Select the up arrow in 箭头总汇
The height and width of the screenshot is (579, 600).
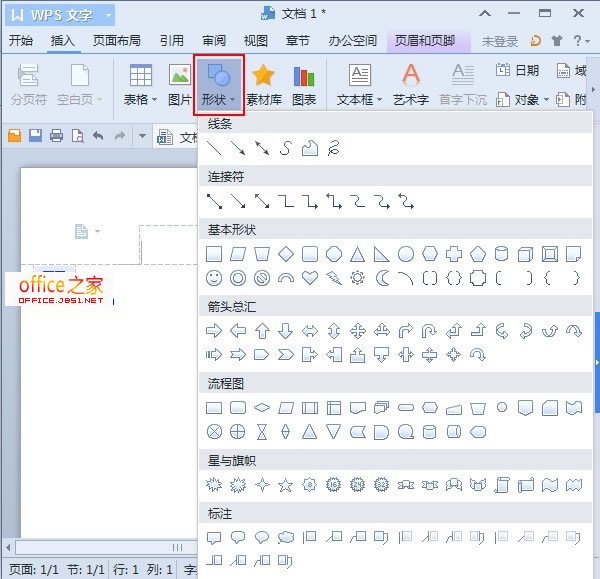(x=262, y=331)
